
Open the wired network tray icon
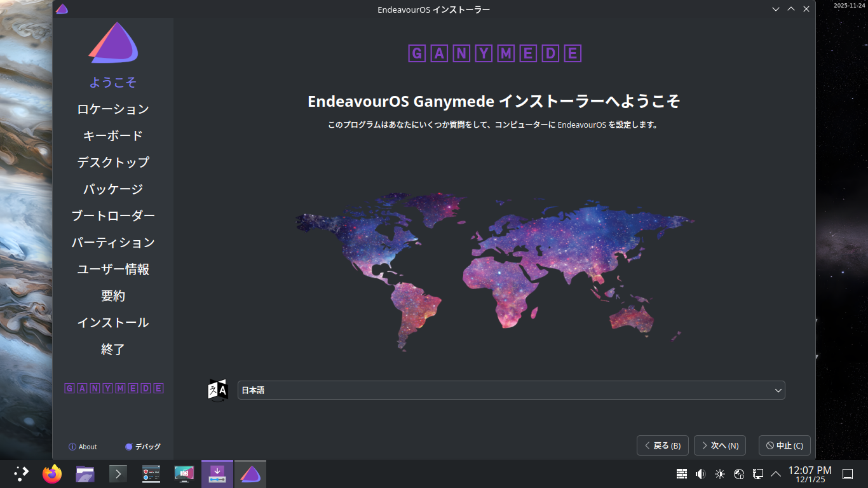(x=758, y=473)
